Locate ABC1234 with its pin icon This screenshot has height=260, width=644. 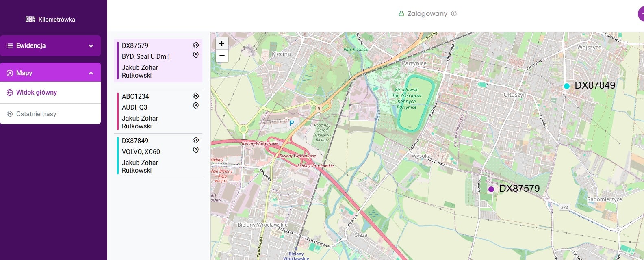(195, 106)
